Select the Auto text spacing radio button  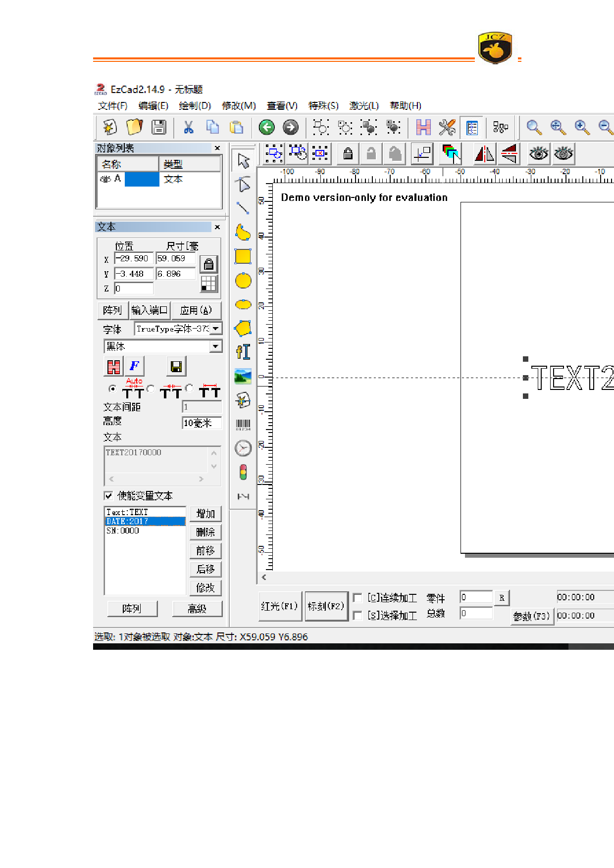(112, 389)
